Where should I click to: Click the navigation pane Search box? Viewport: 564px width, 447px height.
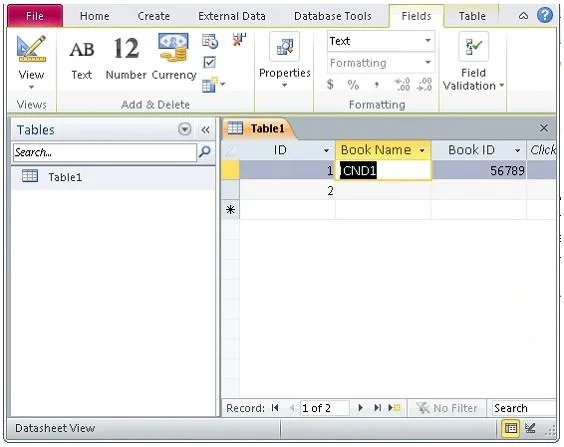(x=105, y=152)
